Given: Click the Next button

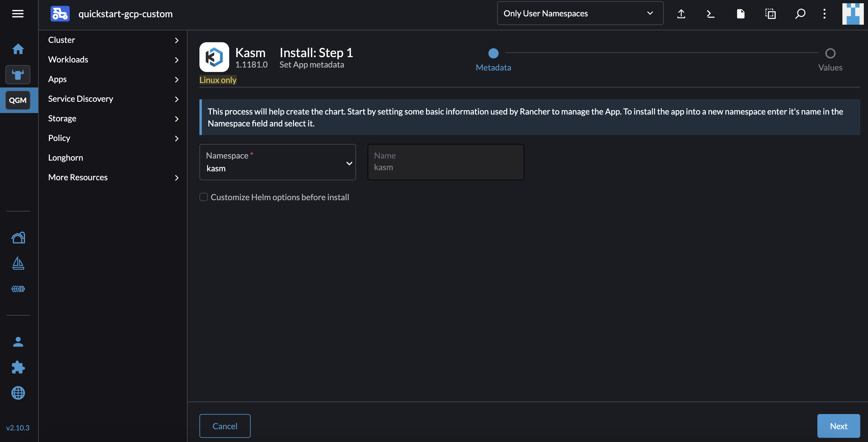Looking at the screenshot, I should (839, 426).
